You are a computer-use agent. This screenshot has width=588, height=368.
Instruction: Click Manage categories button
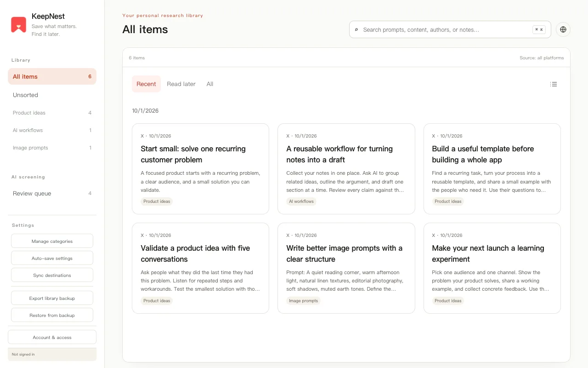[x=52, y=241]
